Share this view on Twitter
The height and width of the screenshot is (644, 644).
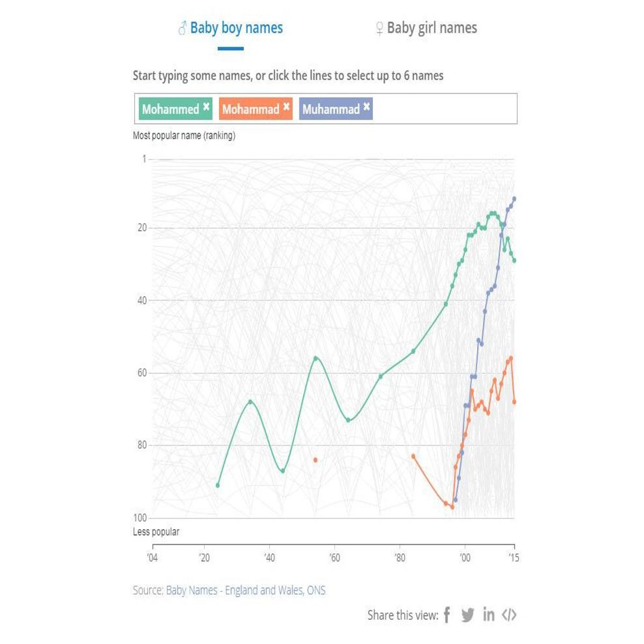point(467,614)
